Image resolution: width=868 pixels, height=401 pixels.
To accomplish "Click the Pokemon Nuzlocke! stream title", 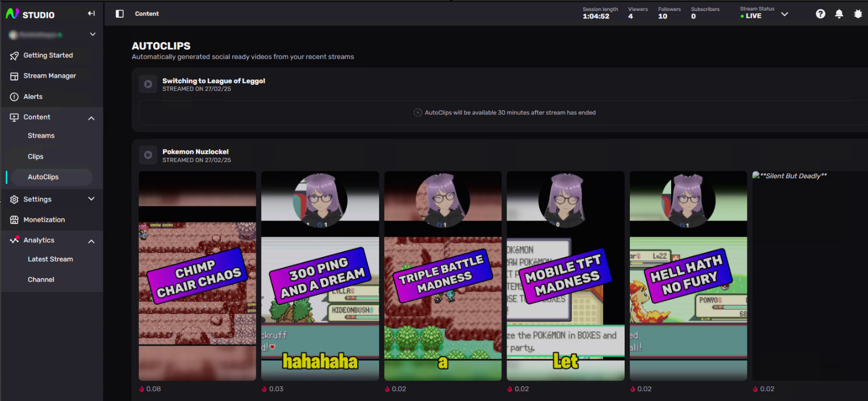I will point(195,152).
